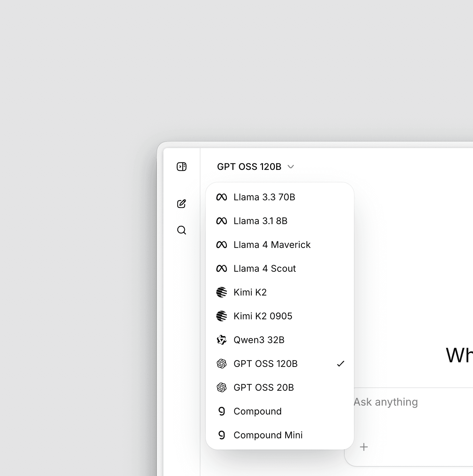Select the GPT OSS 120B menu option
473x476 pixels.
(265, 364)
